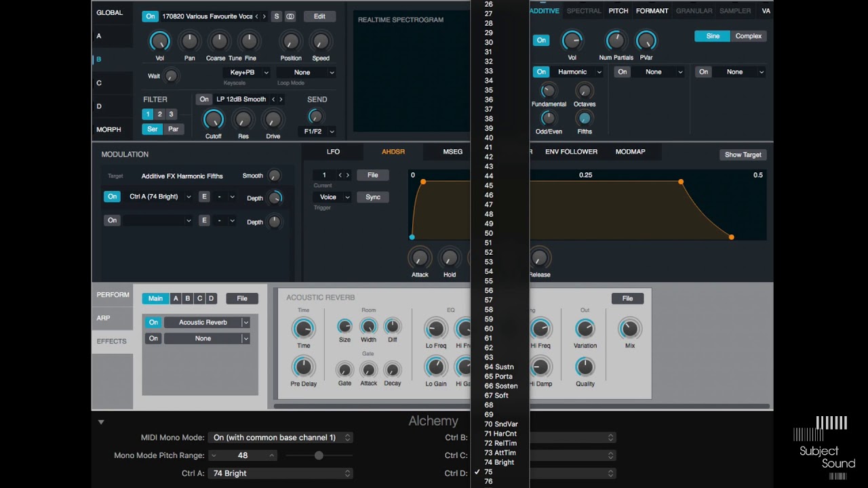This screenshot has width=868, height=488.
Task: Adjust the PVar knob
Action: tap(646, 41)
